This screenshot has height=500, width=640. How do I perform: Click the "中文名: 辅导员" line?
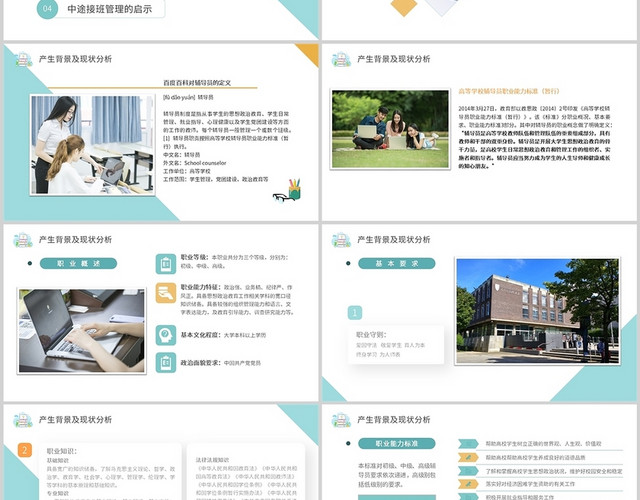point(182,155)
